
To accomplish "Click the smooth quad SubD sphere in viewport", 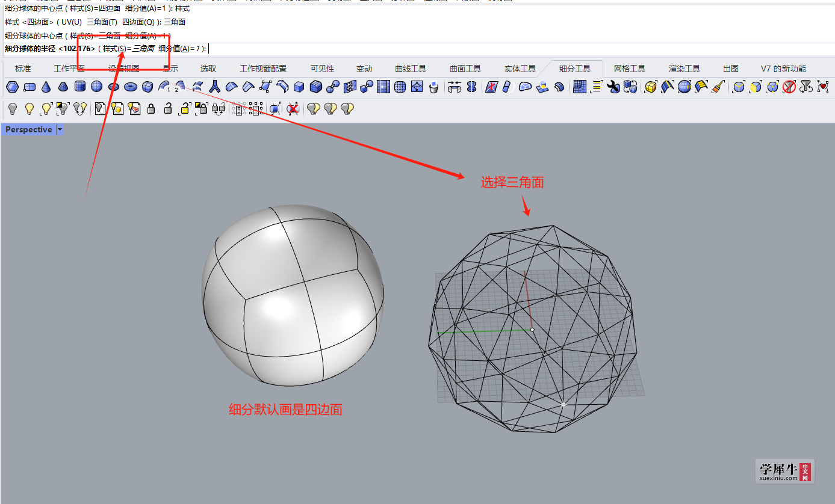I will coord(293,295).
